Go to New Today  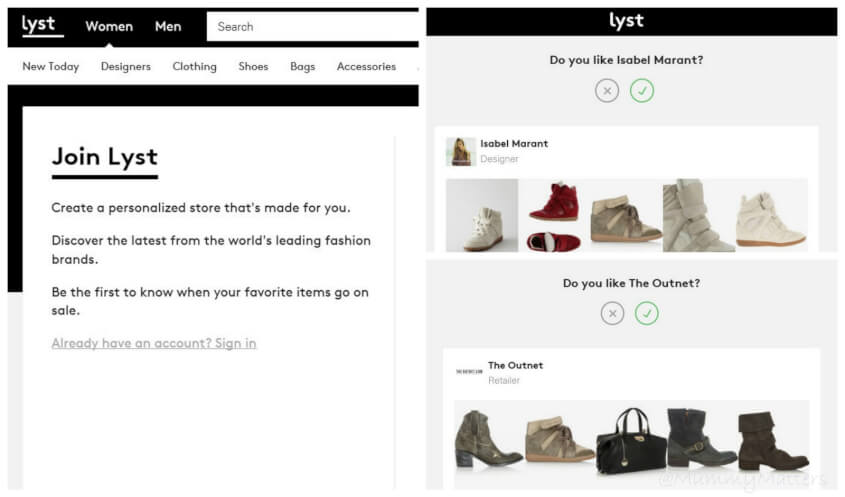(x=51, y=66)
